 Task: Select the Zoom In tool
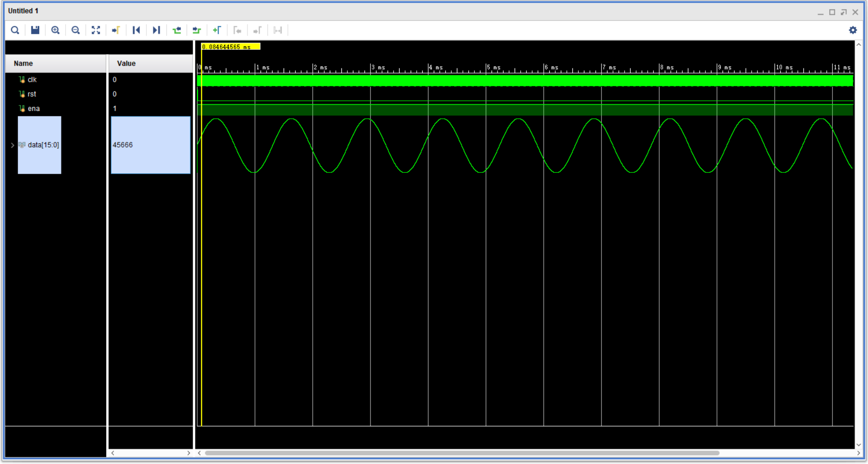pyautogui.click(x=55, y=30)
